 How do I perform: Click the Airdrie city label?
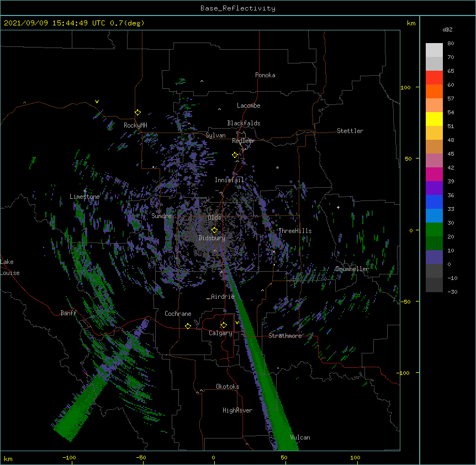coord(223,297)
